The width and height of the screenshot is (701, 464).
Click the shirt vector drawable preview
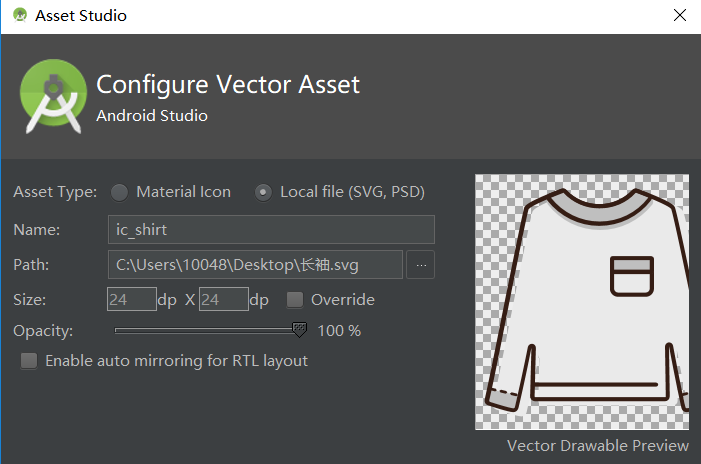pyautogui.click(x=582, y=302)
